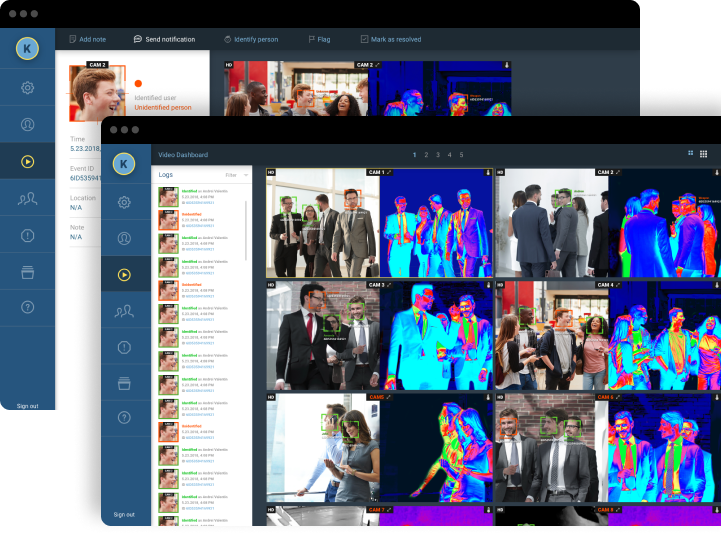Click the Logs heading
The height and width of the screenshot is (536, 721).
(166, 175)
